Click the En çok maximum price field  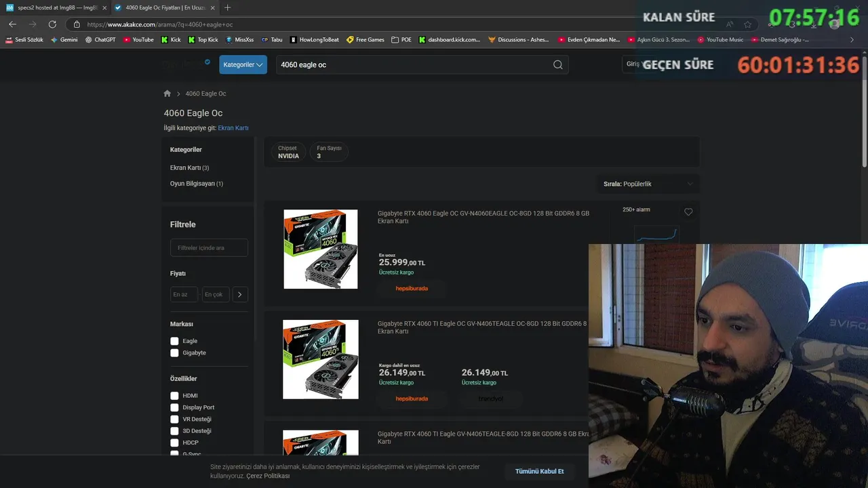(215, 294)
